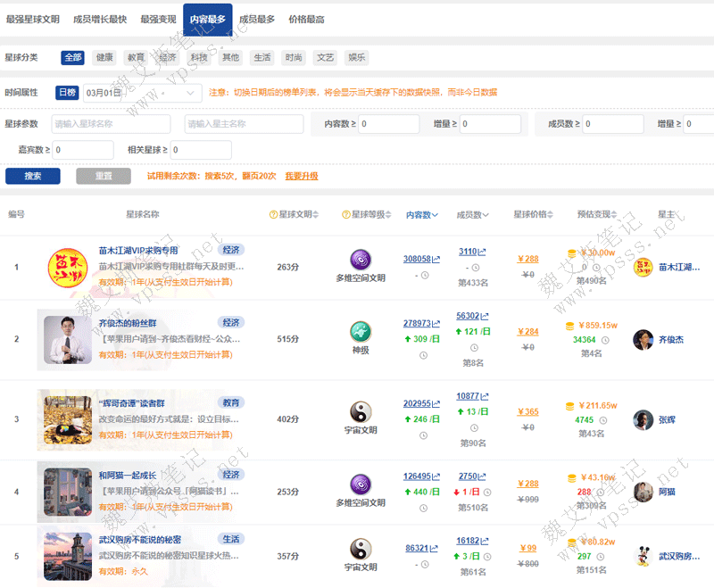Toggle the 经济 category filter

pyautogui.click(x=168, y=57)
